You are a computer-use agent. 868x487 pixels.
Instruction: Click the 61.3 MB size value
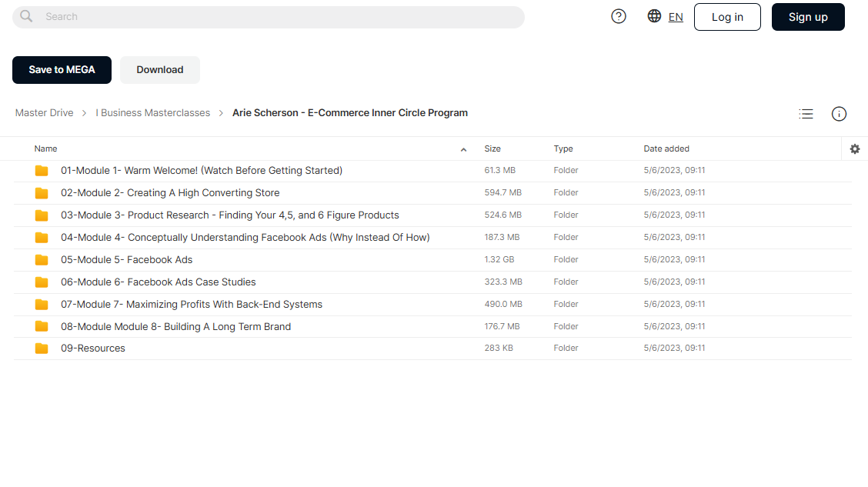[x=500, y=171]
